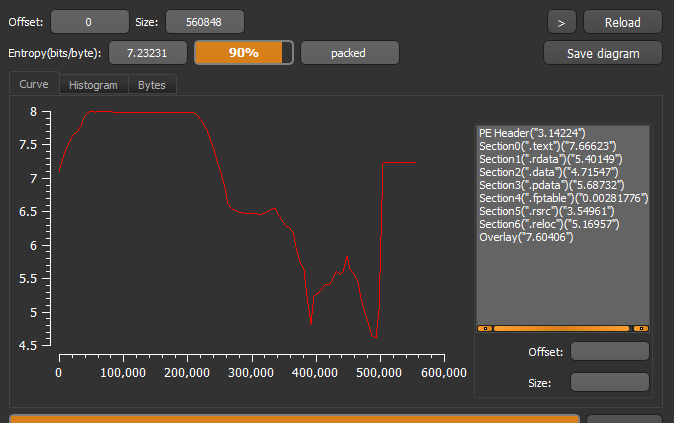Click the entropy value 7.23231 field
The height and width of the screenshot is (423, 674).
click(x=147, y=53)
